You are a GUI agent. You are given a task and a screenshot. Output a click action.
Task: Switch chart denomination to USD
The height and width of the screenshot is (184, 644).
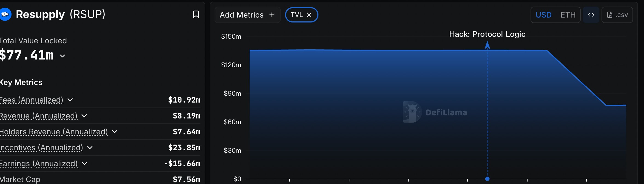[x=543, y=15]
